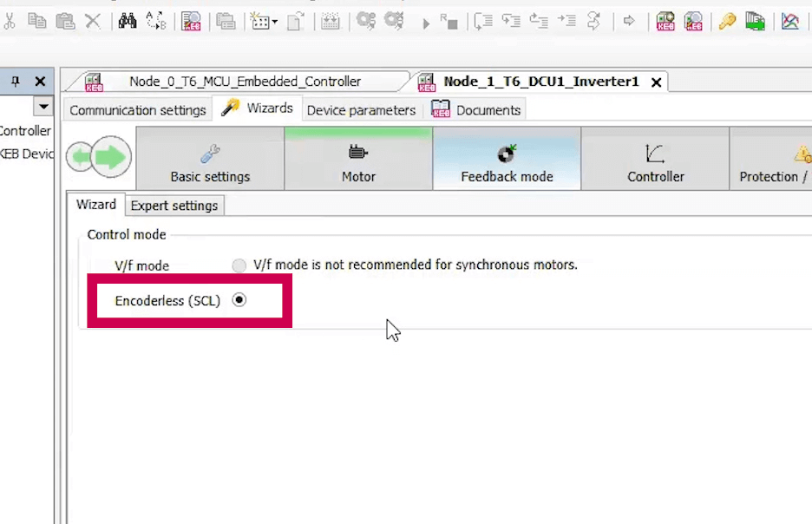This screenshot has height=524, width=812.
Task: Click the page with curved arrow icon
Action: [x=296, y=22]
